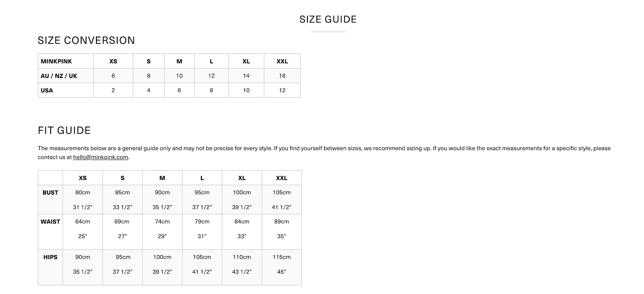Select the MINKPINK row header cell
This screenshot has height=294, width=644.
coord(56,61)
